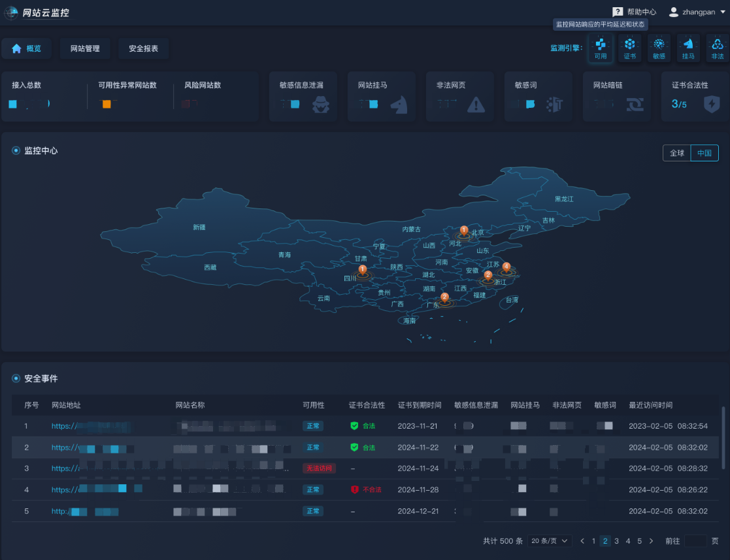This screenshot has width=730, height=560.
Task: Switch map view to 中国
Action: pos(705,153)
